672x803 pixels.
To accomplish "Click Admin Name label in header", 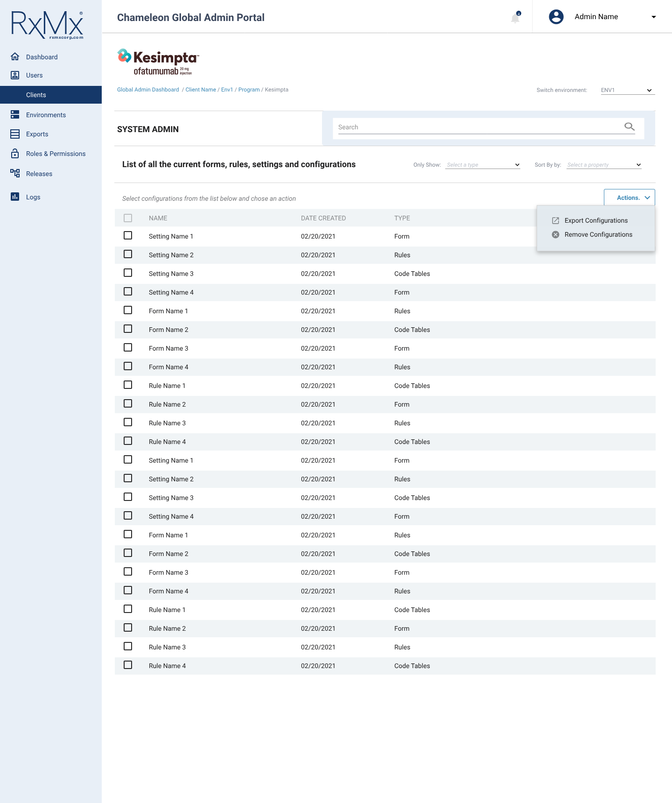I will point(596,17).
